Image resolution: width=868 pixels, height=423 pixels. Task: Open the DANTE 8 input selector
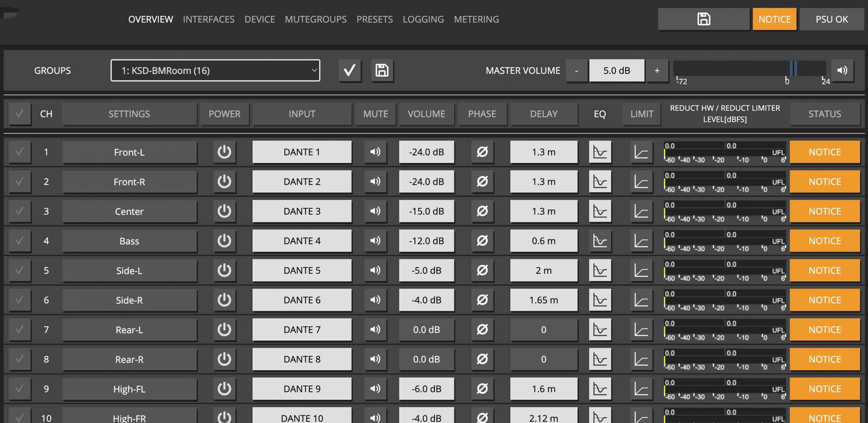tap(302, 359)
